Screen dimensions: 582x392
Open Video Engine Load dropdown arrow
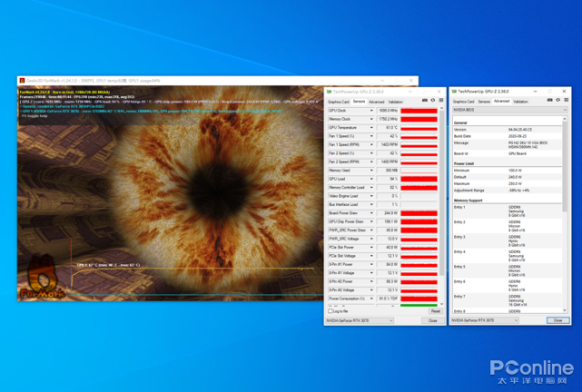pos(371,196)
